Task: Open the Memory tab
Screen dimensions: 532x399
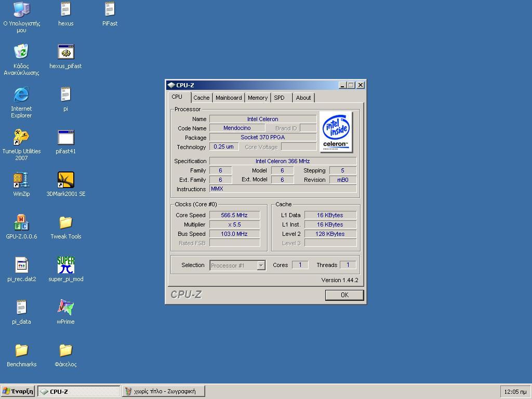Action: [x=258, y=98]
